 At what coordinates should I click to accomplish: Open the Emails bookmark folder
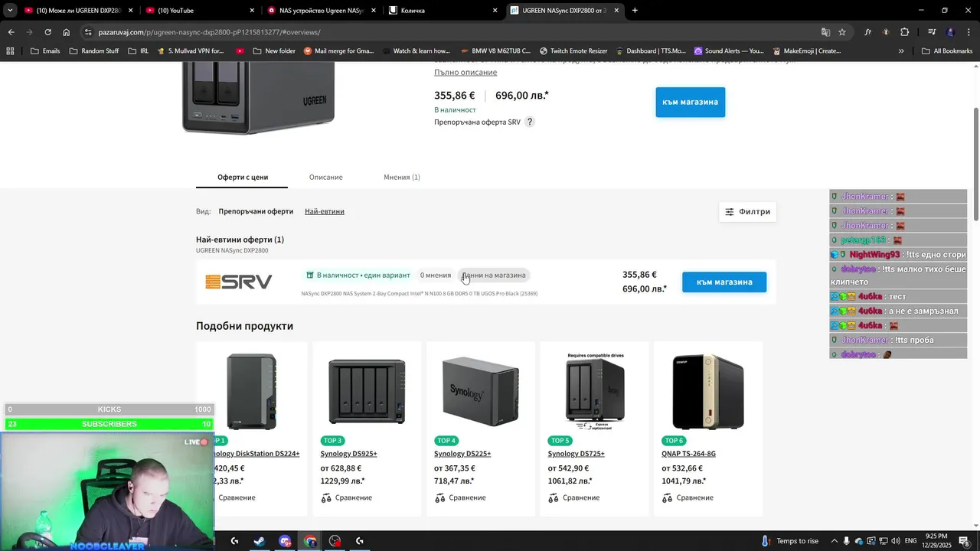(45, 51)
